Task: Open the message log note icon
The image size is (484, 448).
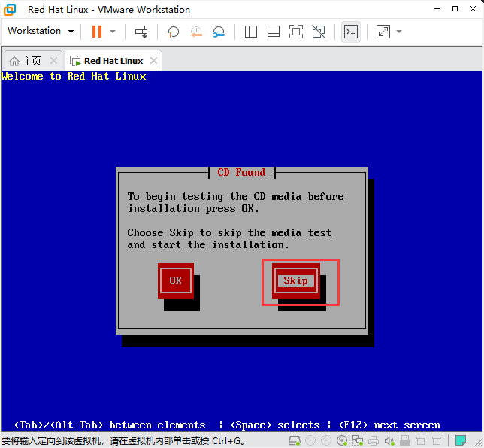Action: pos(461,440)
